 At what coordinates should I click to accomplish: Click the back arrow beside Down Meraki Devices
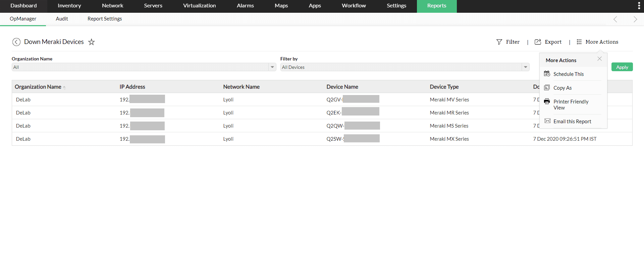[16, 42]
